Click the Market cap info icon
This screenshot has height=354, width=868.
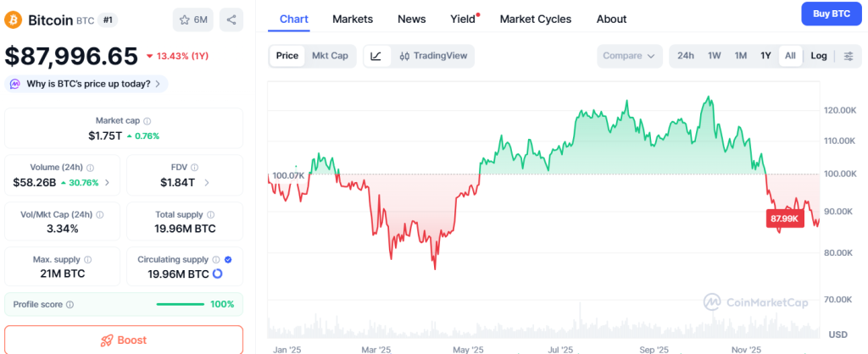coord(147,121)
